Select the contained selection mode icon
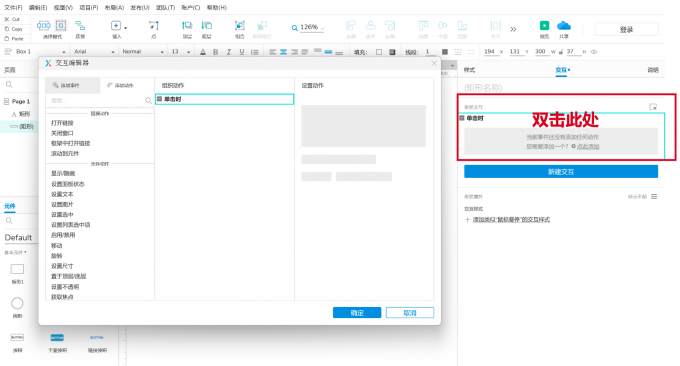Image resolution: width=680 pixels, height=366 pixels. 61,26
